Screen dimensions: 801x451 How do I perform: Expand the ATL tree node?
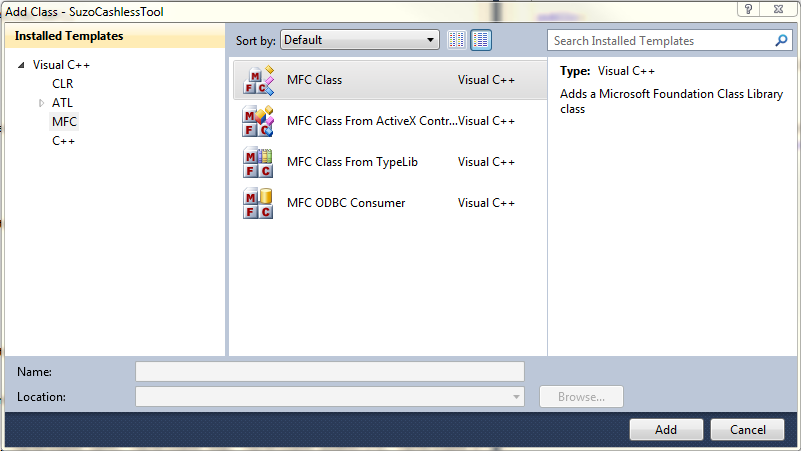click(x=41, y=103)
